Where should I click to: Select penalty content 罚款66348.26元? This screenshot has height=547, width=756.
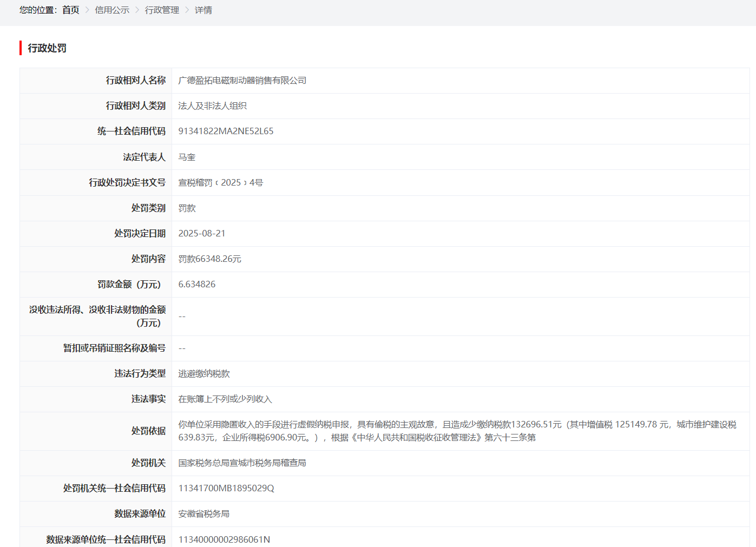[210, 259]
